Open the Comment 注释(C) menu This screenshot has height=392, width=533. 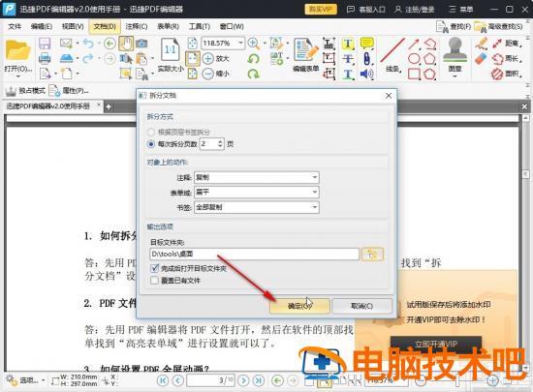[x=137, y=26]
